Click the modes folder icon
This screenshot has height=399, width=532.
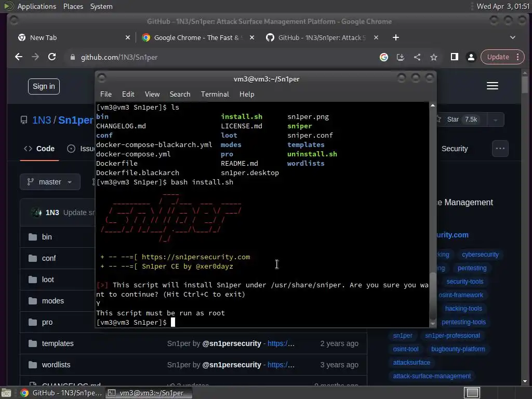pos(33,301)
